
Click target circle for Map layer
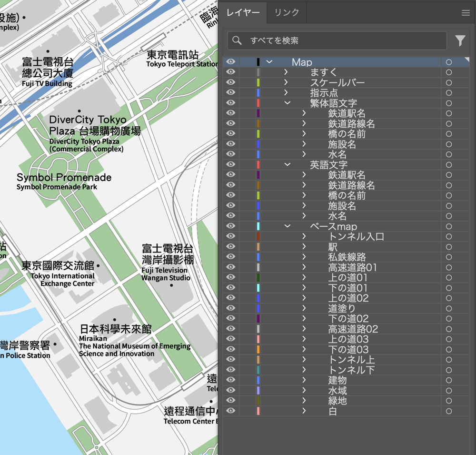448,62
